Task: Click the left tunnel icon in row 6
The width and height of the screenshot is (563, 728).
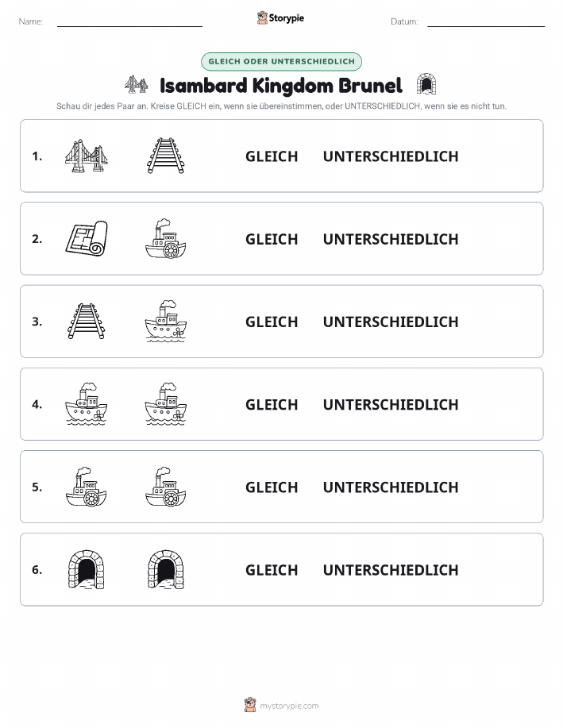Action: pos(87,569)
